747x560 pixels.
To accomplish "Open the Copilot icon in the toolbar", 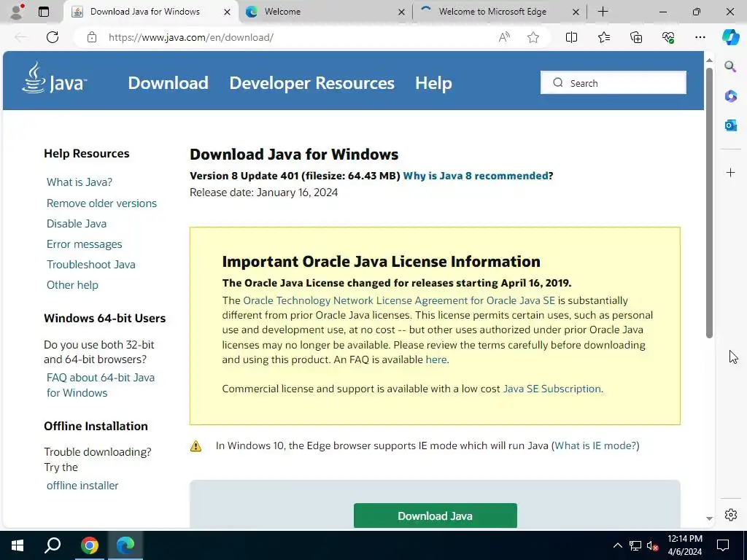I will click(x=730, y=37).
